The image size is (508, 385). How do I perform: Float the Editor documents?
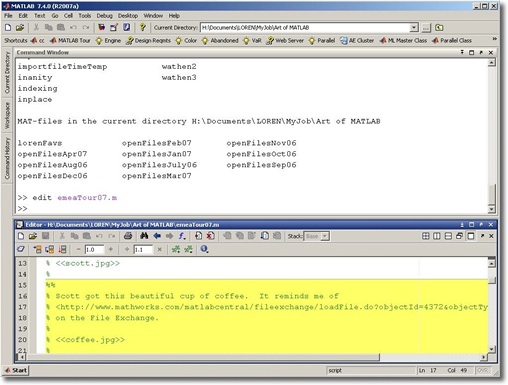(x=459, y=236)
